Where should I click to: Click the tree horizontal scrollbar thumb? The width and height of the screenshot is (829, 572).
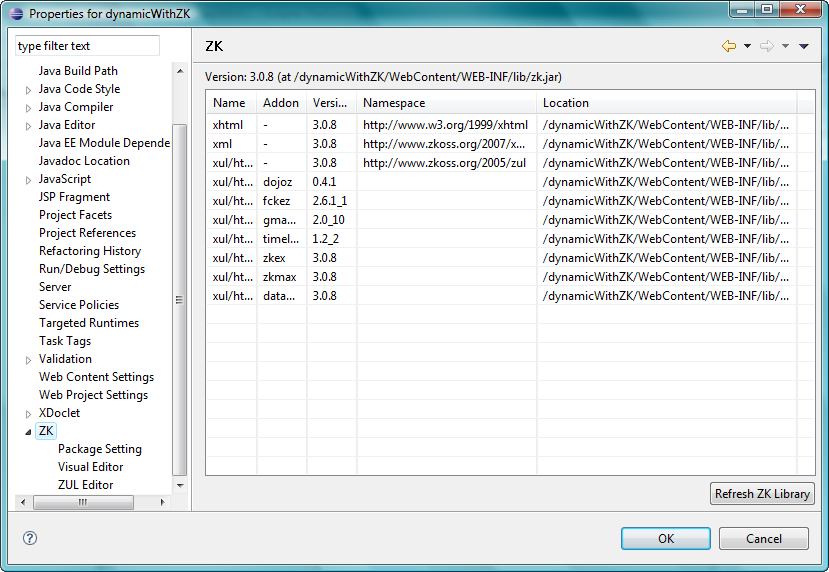click(x=83, y=502)
